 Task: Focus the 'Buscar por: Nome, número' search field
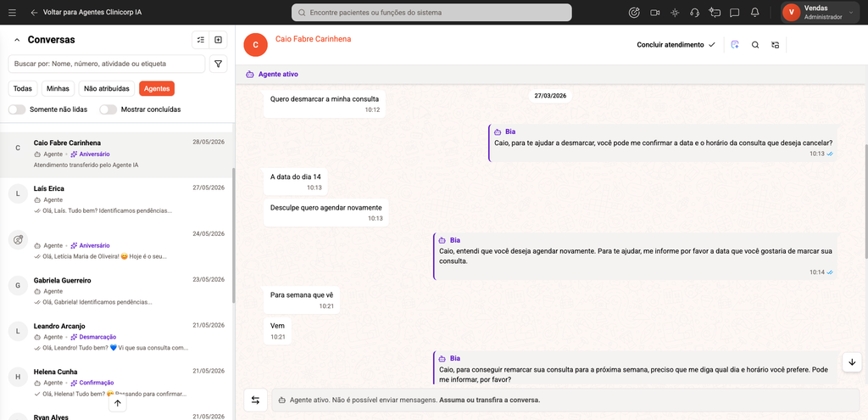pyautogui.click(x=106, y=64)
